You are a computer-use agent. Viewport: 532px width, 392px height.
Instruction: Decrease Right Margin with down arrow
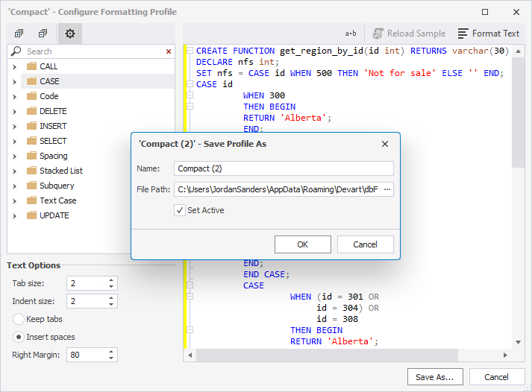[x=111, y=358]
